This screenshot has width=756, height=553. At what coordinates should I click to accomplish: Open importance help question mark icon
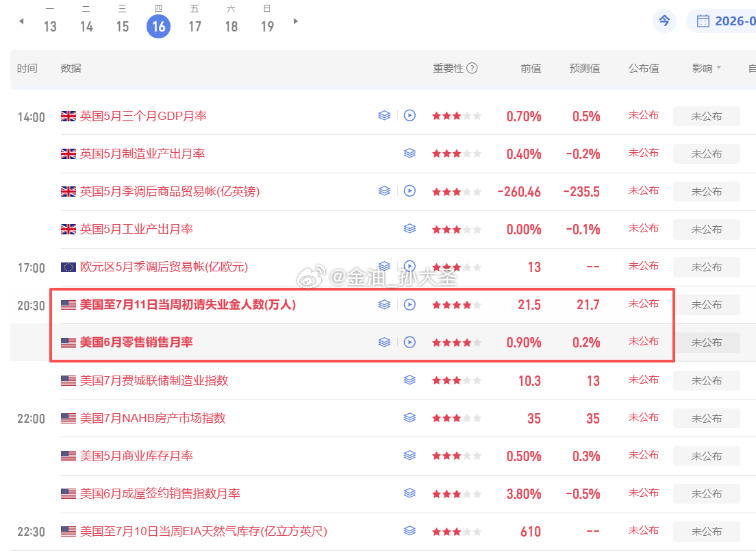473,68
